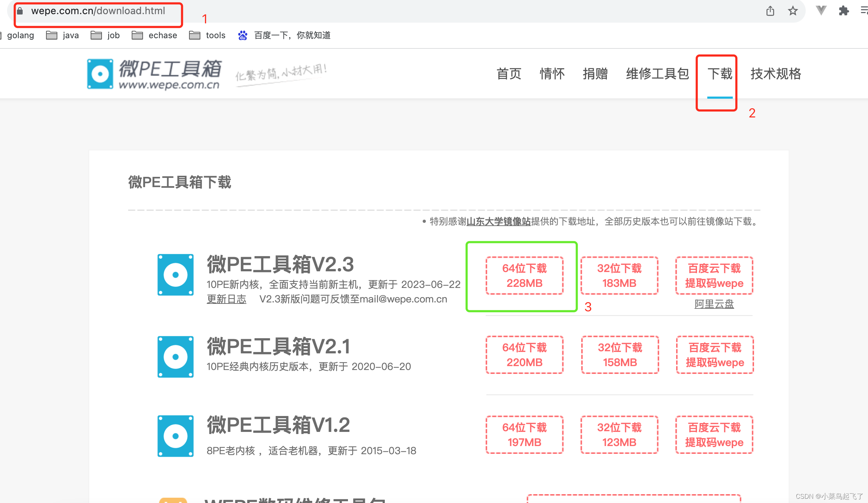Open the 维修工具包 nav tab
This screenshot has width=868, height=503.
tap(657, 74)
